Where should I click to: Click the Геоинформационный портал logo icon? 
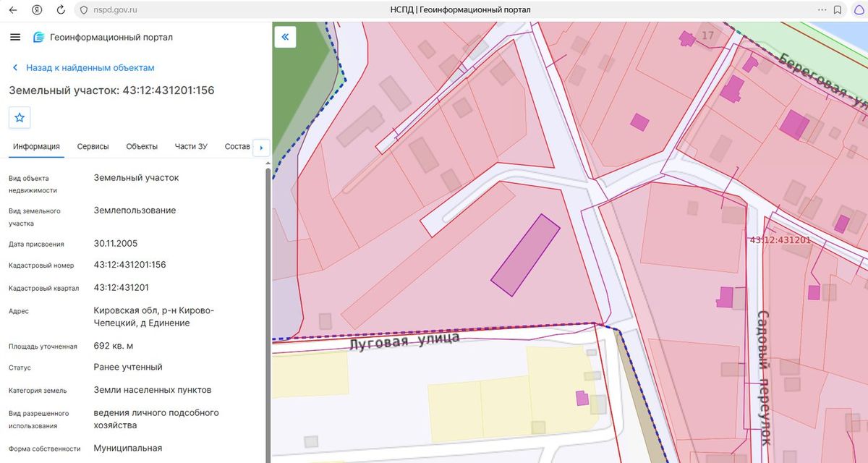[38, 37]
